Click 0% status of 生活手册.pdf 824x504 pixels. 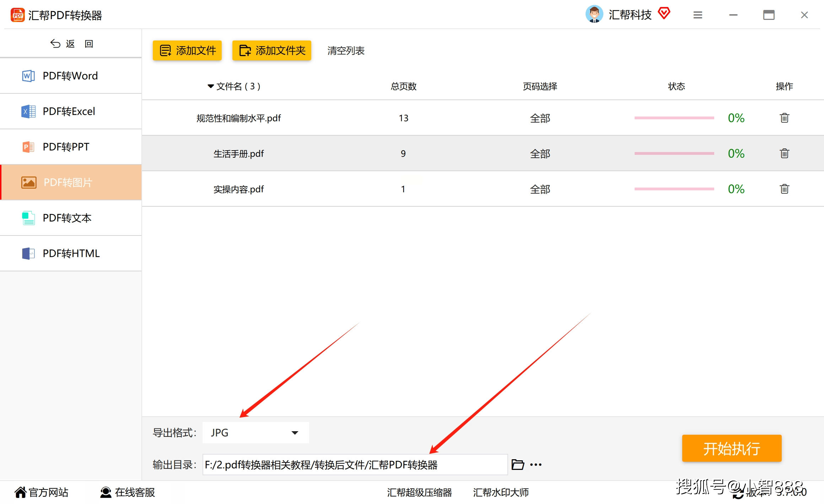point(736,153)
